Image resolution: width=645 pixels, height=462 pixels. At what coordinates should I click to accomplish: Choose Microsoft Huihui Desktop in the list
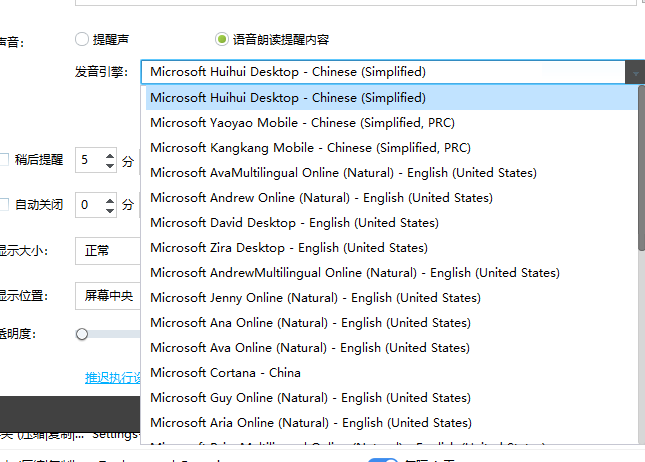391,98
